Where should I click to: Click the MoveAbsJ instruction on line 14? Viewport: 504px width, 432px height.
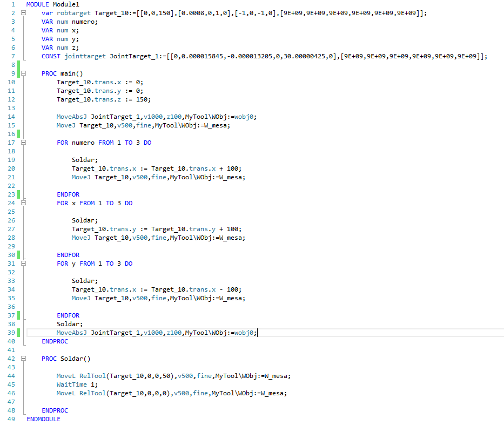(x=157, y=117)
